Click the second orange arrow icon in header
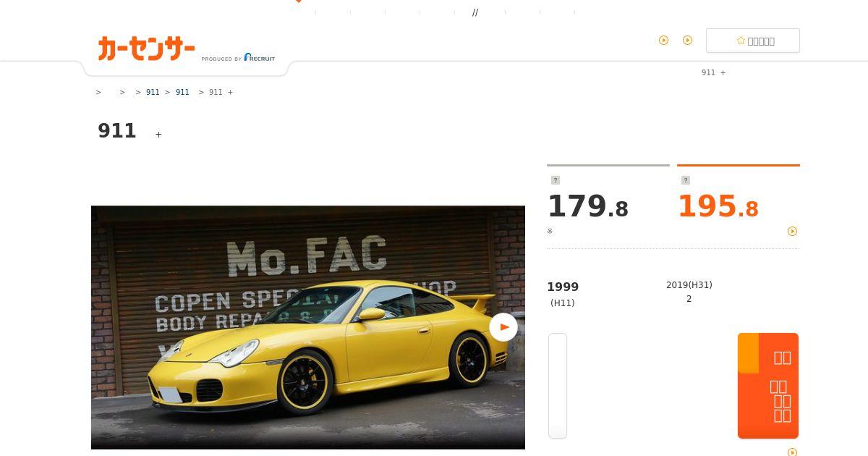 tap(687, 41)
